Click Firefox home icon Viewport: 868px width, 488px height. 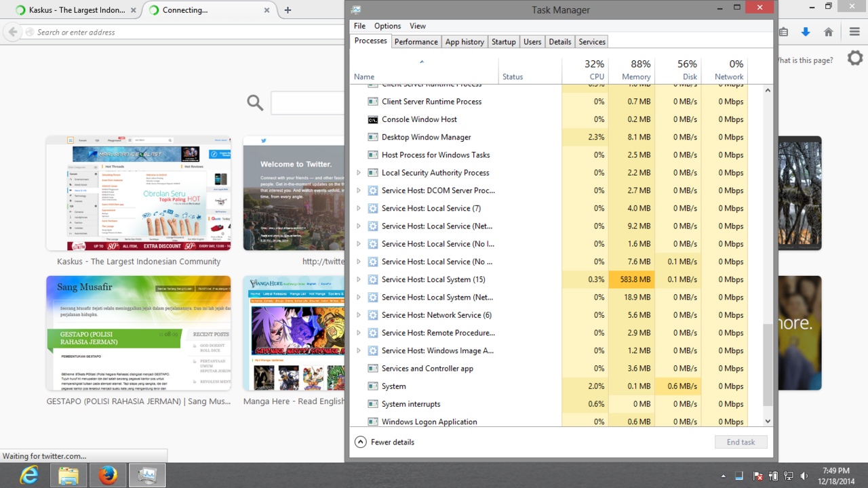[828, 32]
